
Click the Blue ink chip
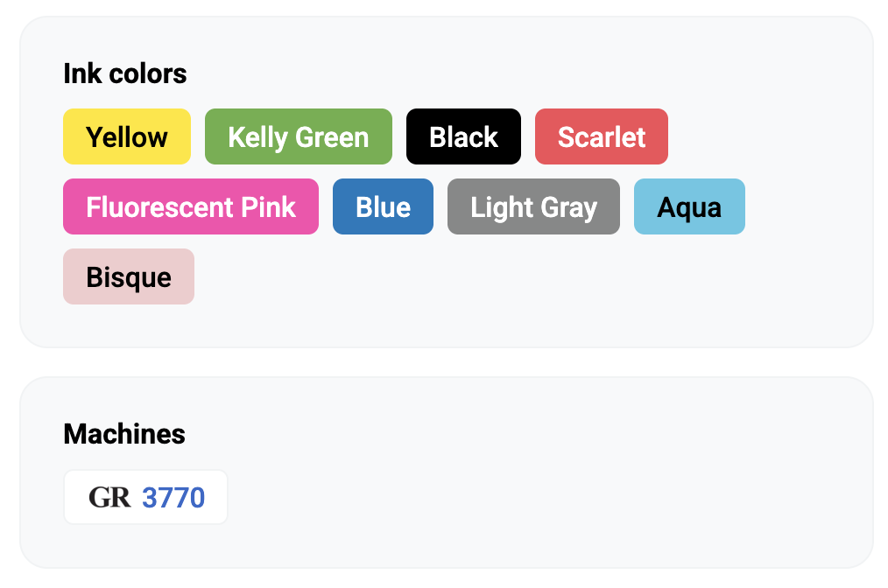383,206
